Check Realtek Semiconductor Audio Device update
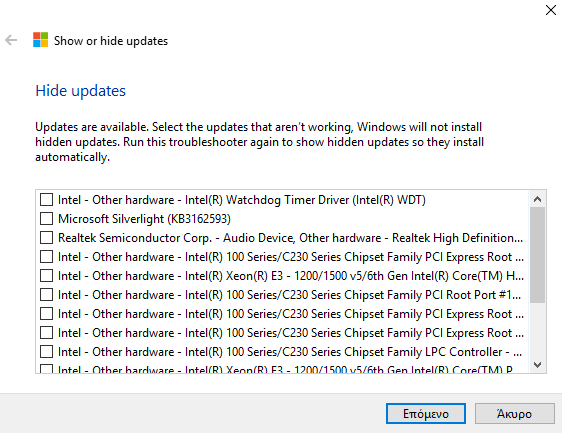Viewport: 562px width, 433px height. [x=47, y=238]
